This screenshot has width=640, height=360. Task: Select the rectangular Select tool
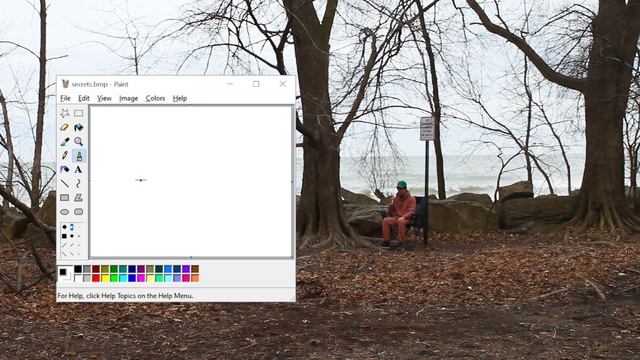pos(78,113)
